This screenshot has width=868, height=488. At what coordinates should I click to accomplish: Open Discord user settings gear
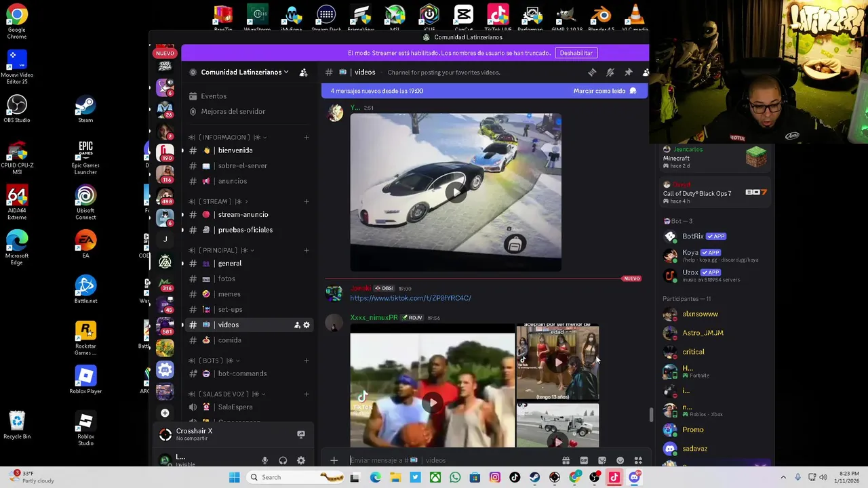(301, 461)
